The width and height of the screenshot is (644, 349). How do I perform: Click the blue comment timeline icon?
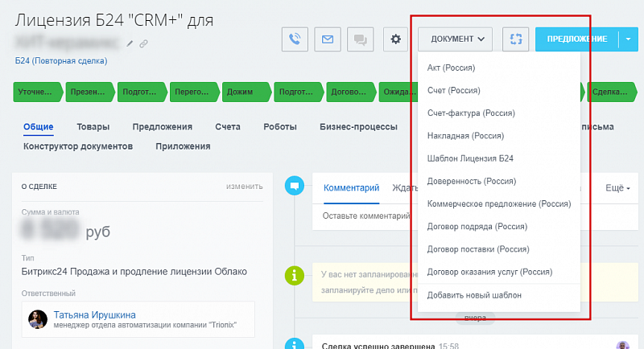pyautogui.click(x=295, y=186)
